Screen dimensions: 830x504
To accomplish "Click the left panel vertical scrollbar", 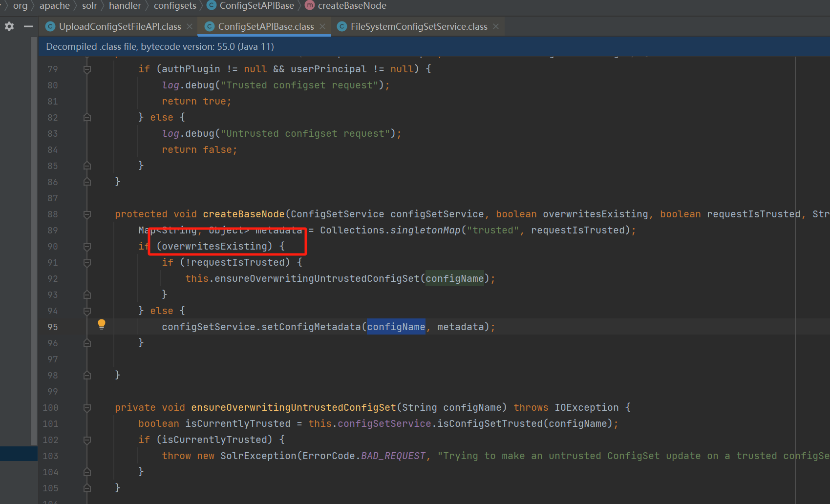I will click(x=34, y=242).
